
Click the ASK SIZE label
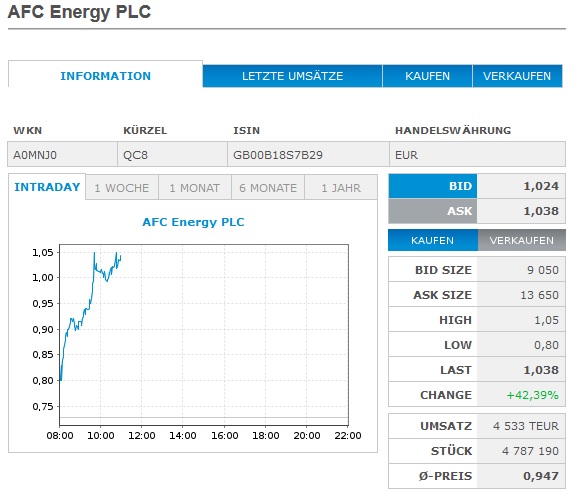coord(442,295)
